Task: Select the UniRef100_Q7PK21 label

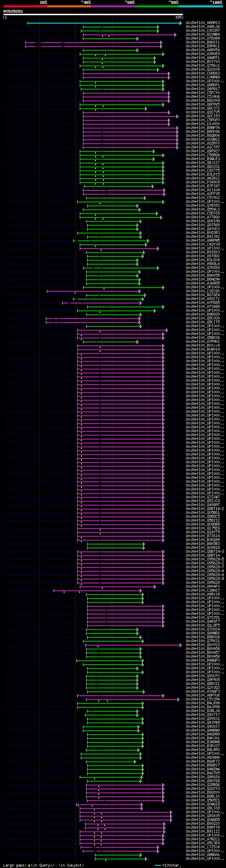Action: [x=203, y=641]
